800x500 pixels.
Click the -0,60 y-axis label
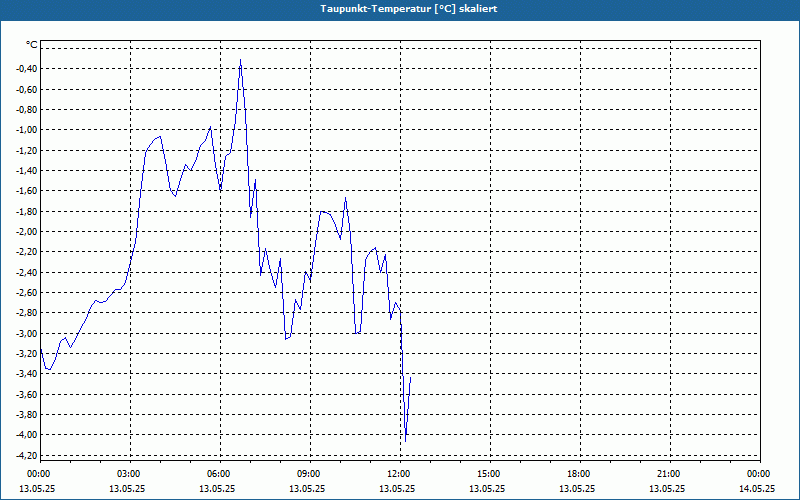pos(28,89)
